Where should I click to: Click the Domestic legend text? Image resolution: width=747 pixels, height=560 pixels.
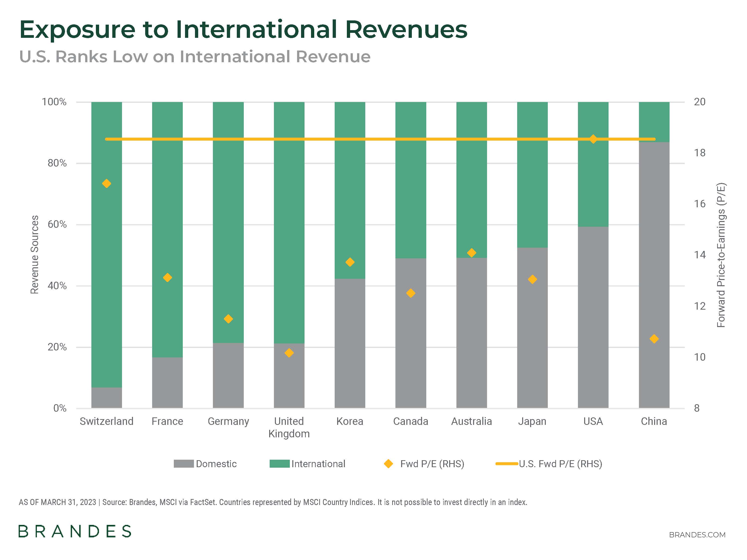click(x=216, y=464)
